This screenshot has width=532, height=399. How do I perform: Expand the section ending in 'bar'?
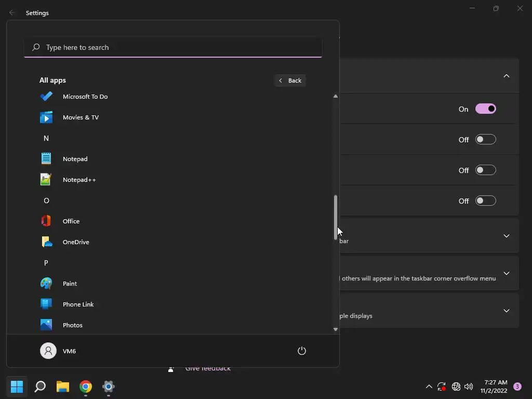pyautogui.click(x=506, y=236)
